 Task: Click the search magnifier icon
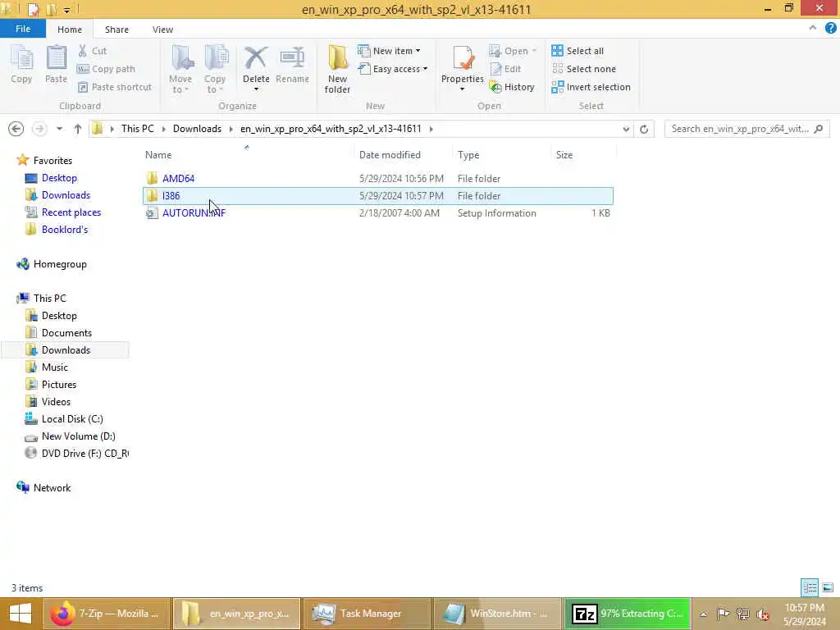pyautogui.click(x=818, y=129)
